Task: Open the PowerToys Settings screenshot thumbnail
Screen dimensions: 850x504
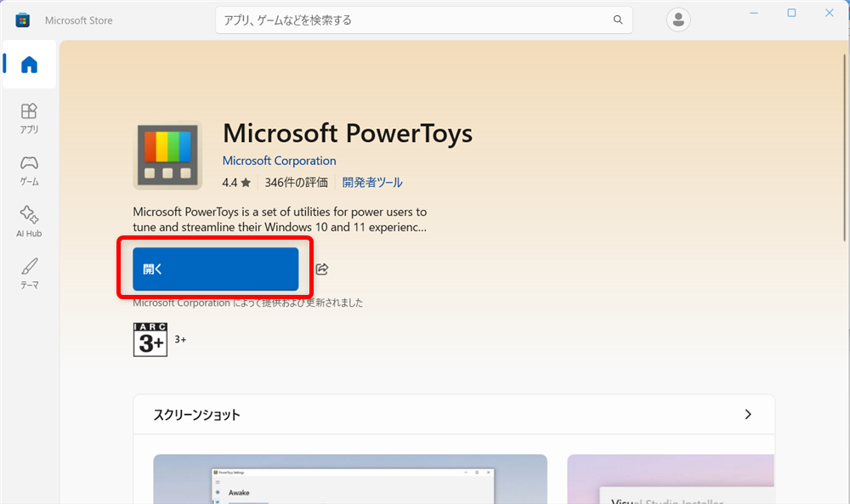Action: (350, 479)
